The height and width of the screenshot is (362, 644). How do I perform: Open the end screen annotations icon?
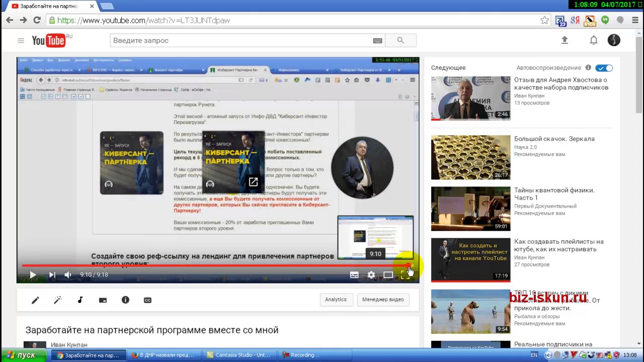pyautogui.click(x=103, y=300)
